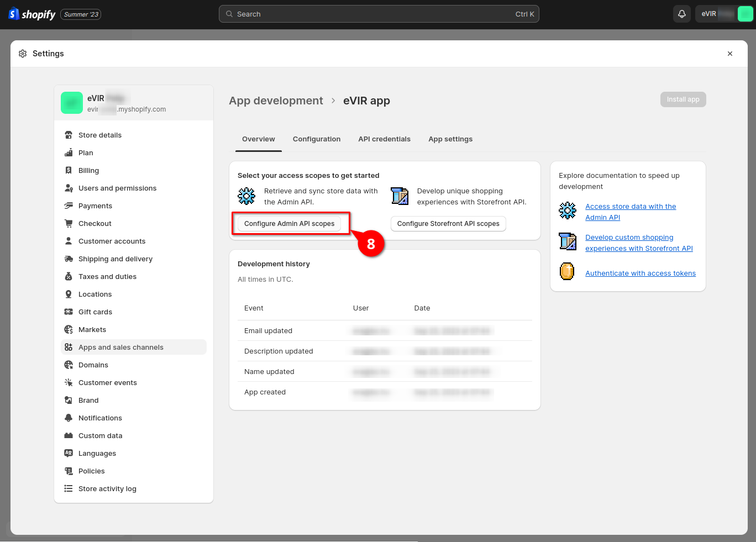Open Languages settings
Viewport: 756px width, 542px height.
(134, 453)
